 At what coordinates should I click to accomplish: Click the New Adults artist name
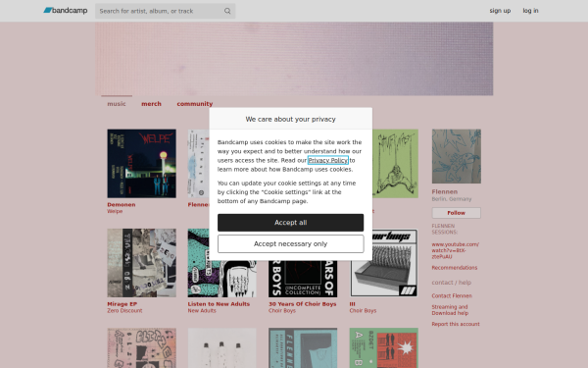pyautogui.click(x=202, y=311)
